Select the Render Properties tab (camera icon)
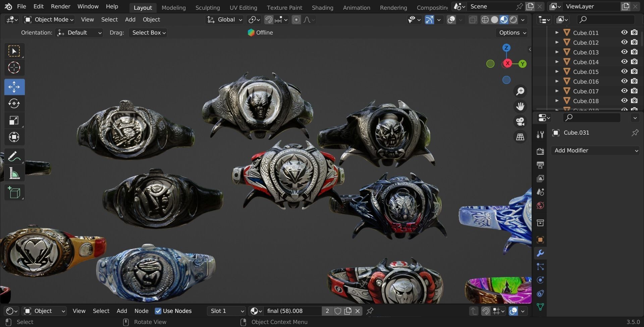The height and width of the screenshot is (327, 644). click(x=540, y=151)
